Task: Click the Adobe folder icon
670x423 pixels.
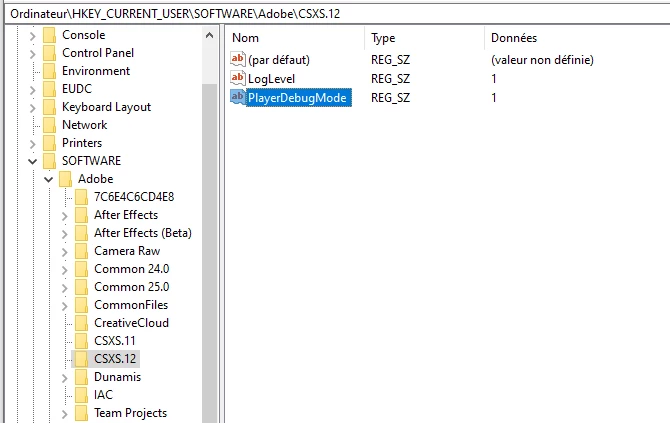Action: point(65,179)
